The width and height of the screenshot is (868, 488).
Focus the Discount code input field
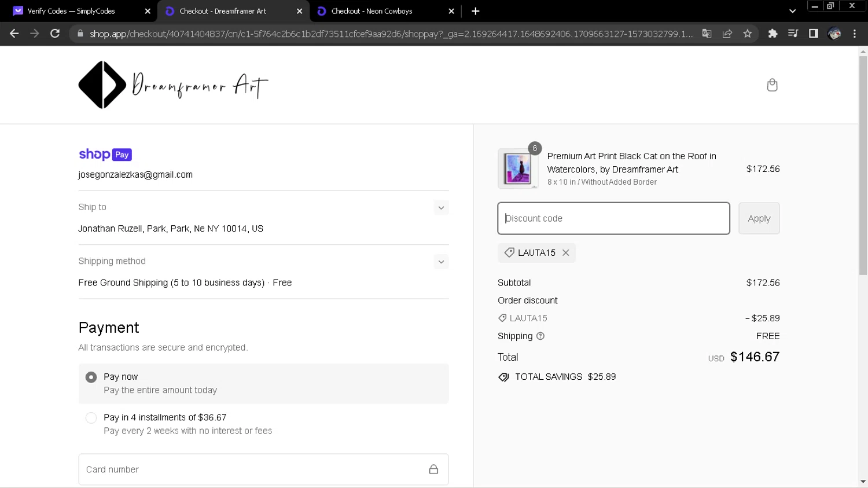(x=613, y=219)
